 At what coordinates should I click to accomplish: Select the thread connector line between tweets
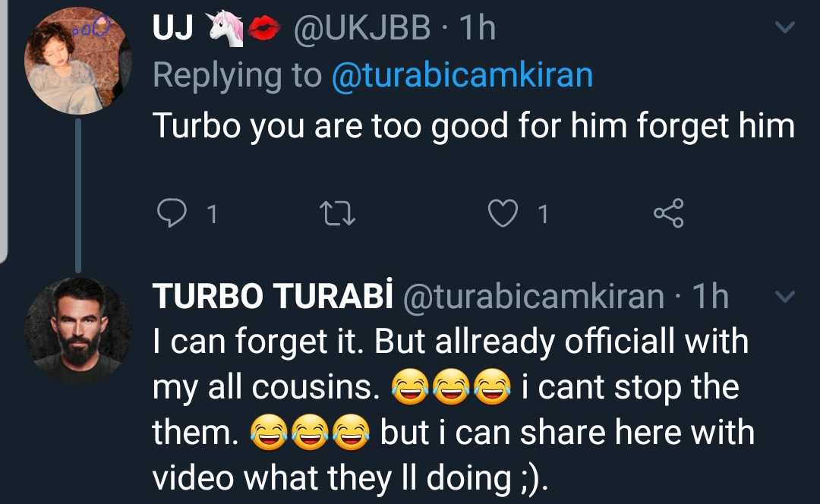tap(78, 196)
